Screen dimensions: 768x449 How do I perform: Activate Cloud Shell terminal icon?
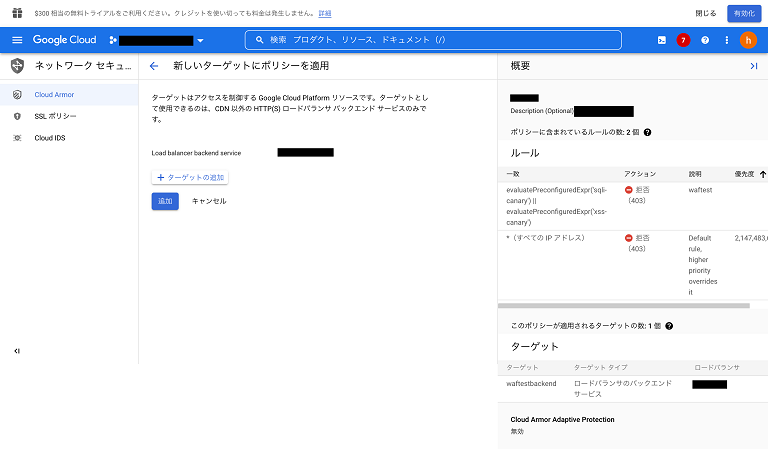(662, 40)
